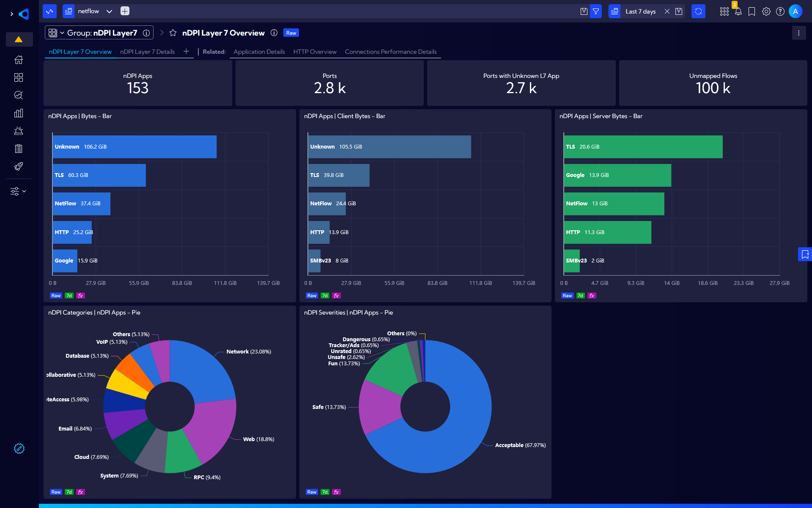812x508 pixels.
Task: Toggle 7d tag under Bytes Bar chart
Action: pyautogui.click(x=69, y=295)
